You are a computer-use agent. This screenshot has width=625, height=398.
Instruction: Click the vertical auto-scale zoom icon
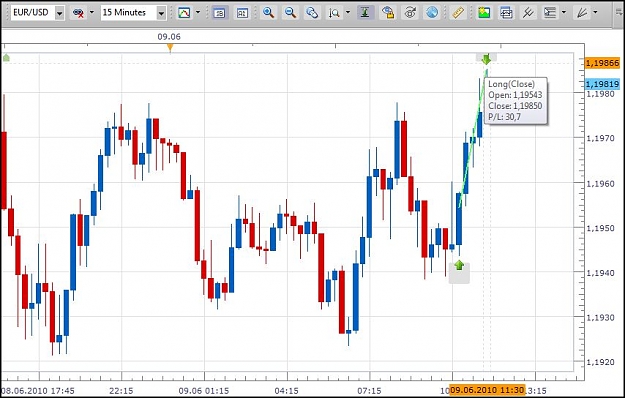pos(334,13)
